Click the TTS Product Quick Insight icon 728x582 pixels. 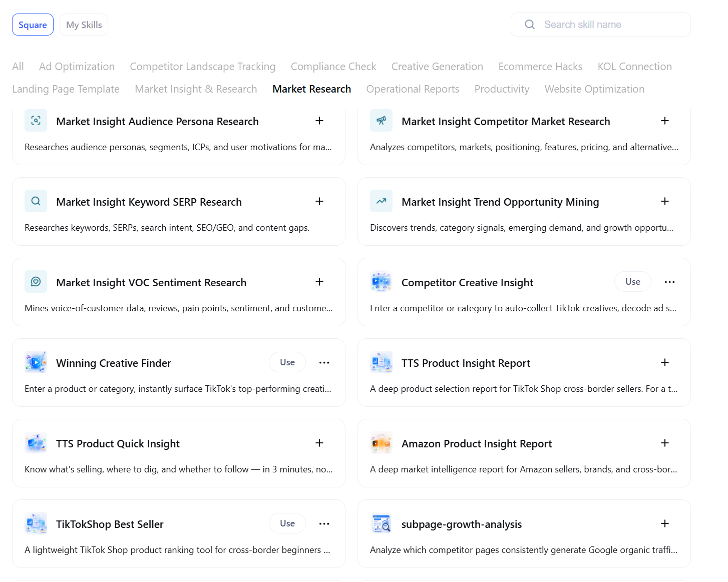[x=36, y=443]
